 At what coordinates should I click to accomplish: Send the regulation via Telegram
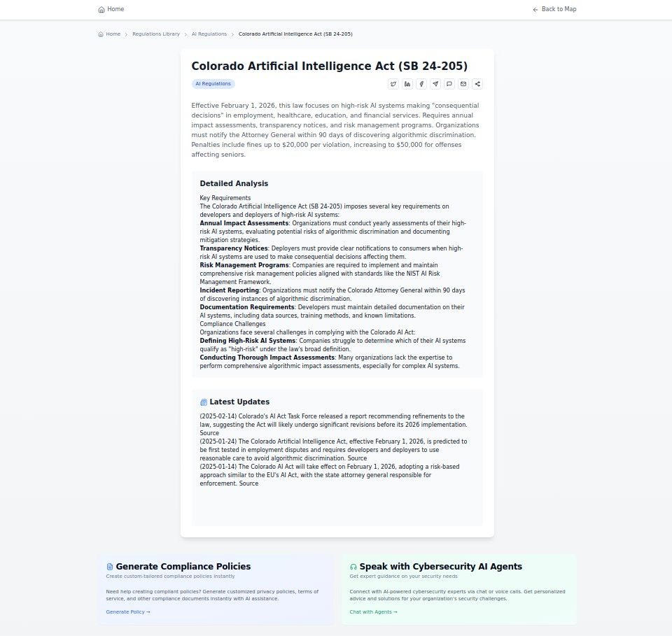[435, 84]
